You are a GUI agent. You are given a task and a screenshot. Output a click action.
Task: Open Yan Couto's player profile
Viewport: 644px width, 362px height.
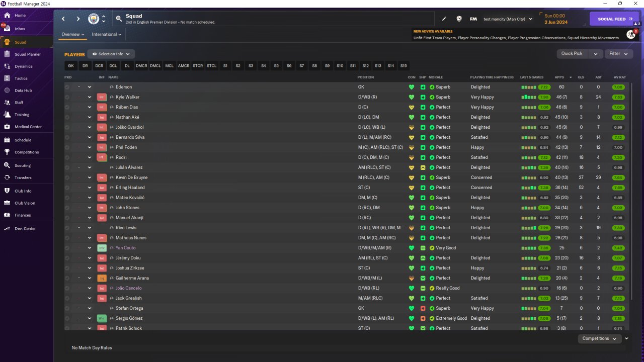click(126, 248)
